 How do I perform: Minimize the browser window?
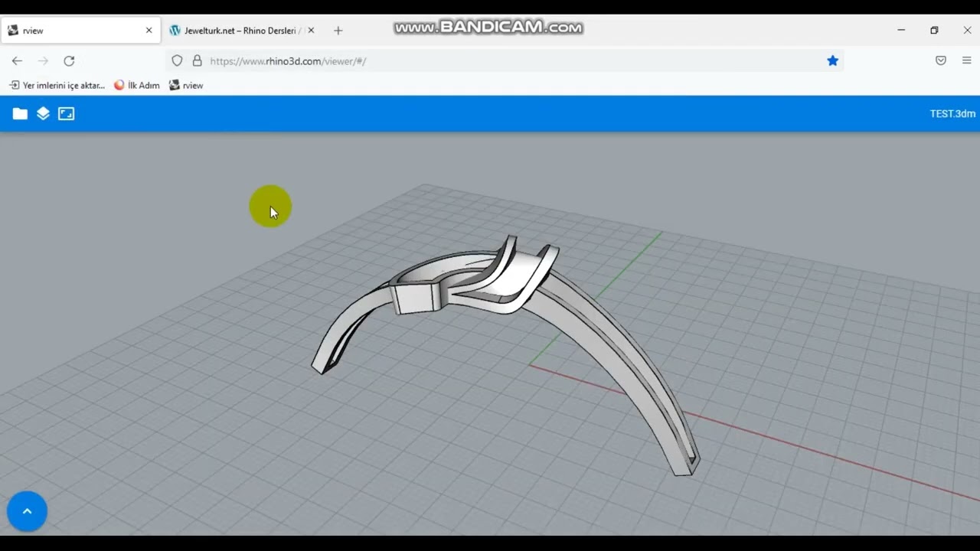click(901, 31)
